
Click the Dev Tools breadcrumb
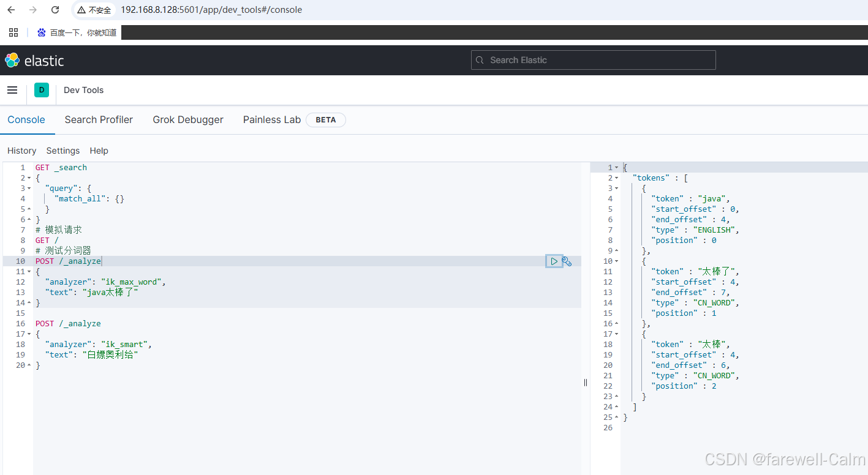[x=84, y=90]
